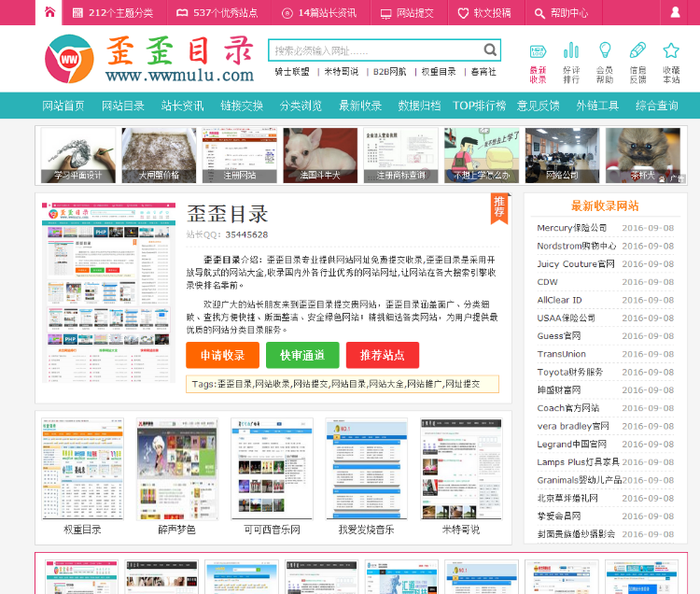Click the home icon in top bar
Image resolution: width=700 pixels, height=594 pixels.
click(49, 12)
